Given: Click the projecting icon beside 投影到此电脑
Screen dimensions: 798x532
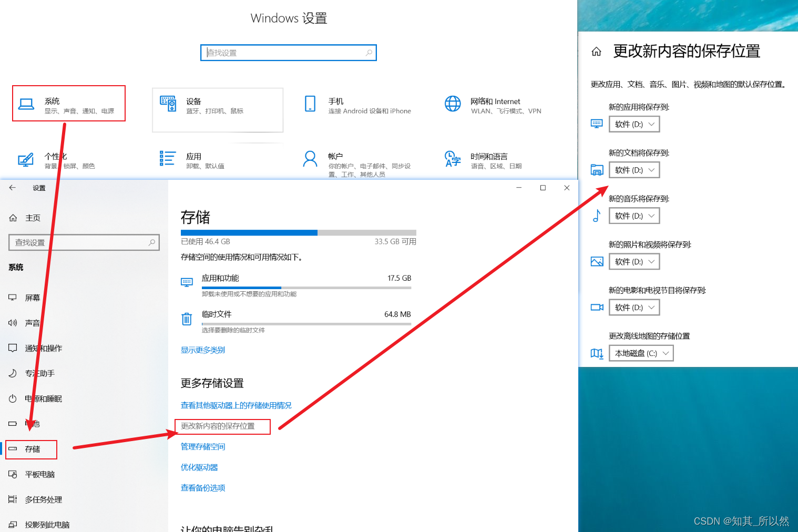Looking at the screenshot, I should [13, 525].
